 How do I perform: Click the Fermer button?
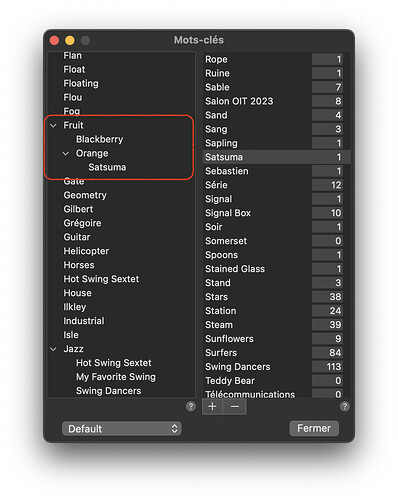click(314, 428)
